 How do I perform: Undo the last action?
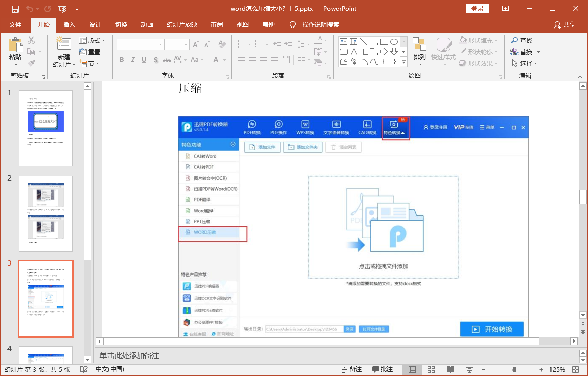(30, 9)
